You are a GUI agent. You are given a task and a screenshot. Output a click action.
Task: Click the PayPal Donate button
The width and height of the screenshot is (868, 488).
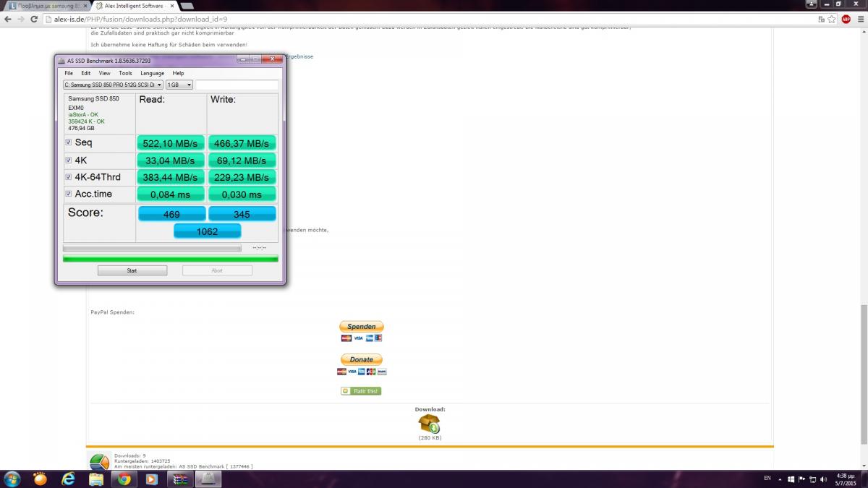pyautogui.click(x=361, y=359)
